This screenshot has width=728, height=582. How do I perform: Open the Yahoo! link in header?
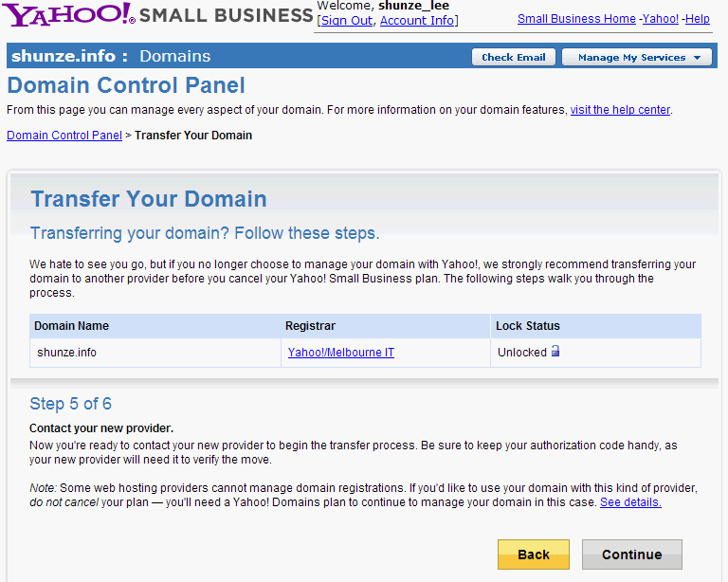point(660,19)
